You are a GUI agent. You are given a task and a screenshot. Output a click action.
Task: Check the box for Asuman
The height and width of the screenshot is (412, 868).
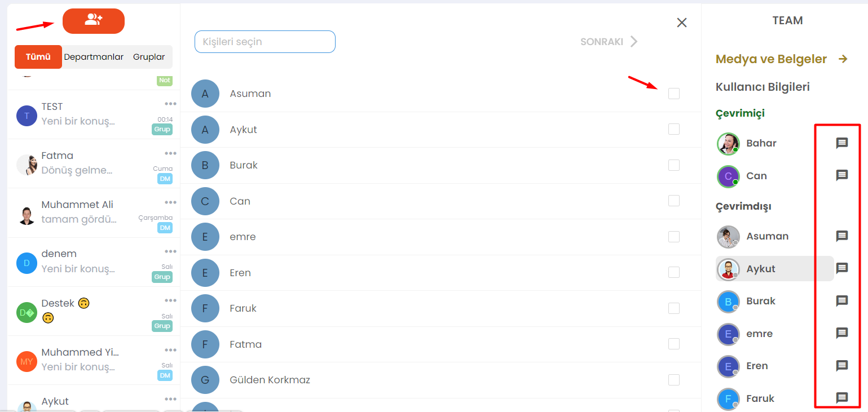point(674,94)
